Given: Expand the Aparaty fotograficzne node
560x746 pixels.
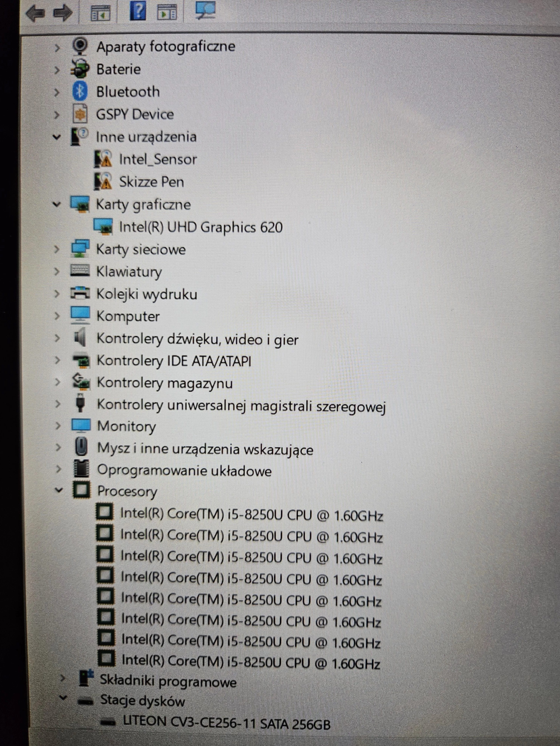Looking at the screenshot, I should [57, 48].
